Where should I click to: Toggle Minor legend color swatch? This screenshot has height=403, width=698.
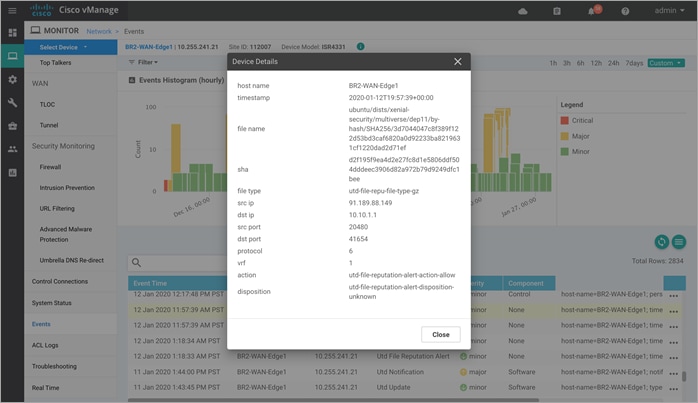pyautogui.click(x=564, y=151)
